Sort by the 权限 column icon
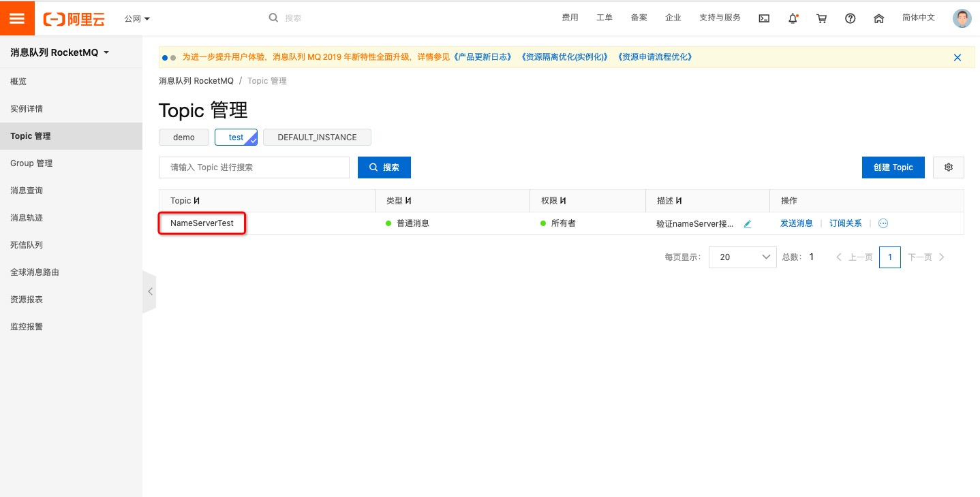This screenshot has height=497, width=980. (x=563, y=201)
